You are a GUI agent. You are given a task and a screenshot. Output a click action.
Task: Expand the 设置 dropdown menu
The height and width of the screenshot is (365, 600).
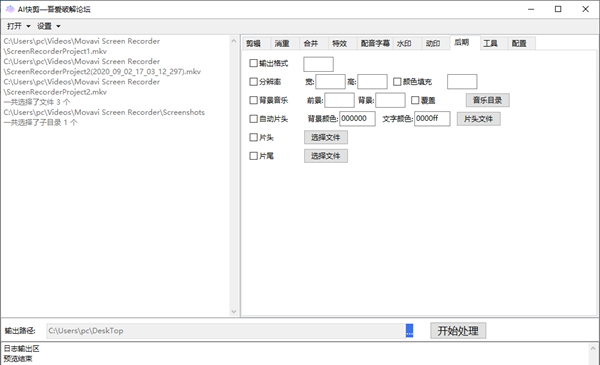click(49, 26)
